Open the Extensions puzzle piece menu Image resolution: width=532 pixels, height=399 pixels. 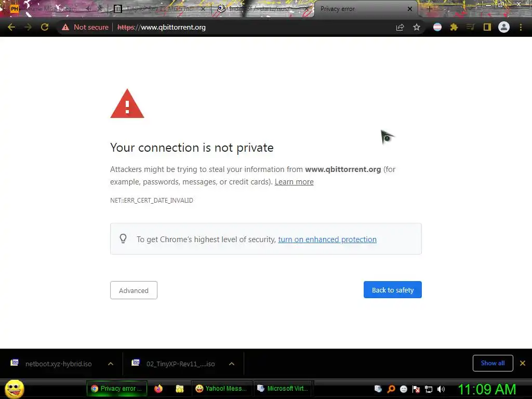click(x=454, y=27)
